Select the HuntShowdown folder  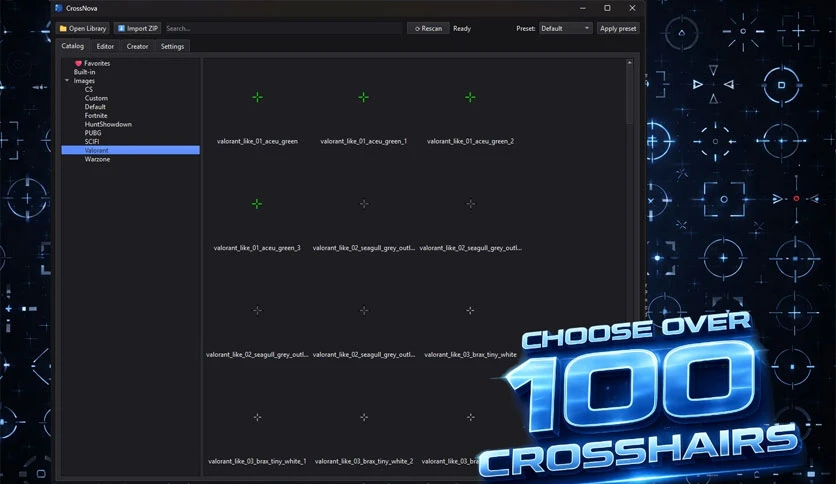point(108,124)
